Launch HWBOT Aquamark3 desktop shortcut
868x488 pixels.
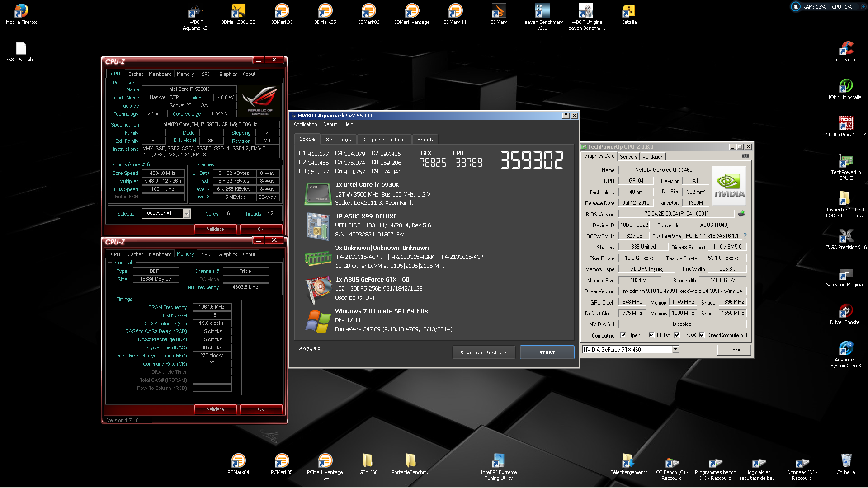[x=195, y=17]
